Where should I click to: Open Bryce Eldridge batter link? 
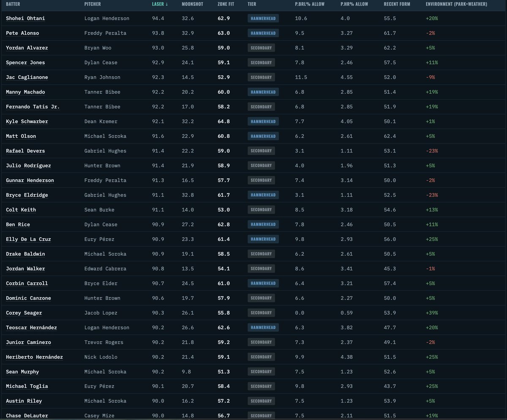(27, 195)
